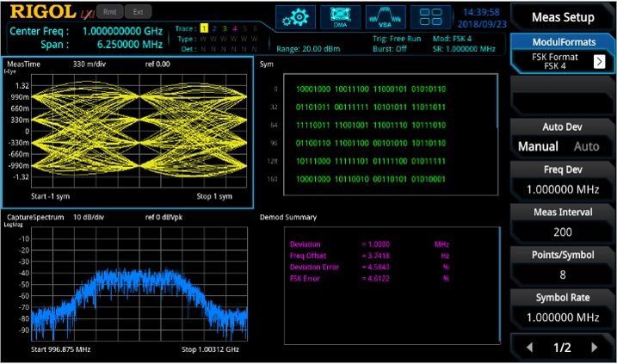Expand FSK Format selection arrow
This screenshot has height=364, width=617.
(599, 62)
